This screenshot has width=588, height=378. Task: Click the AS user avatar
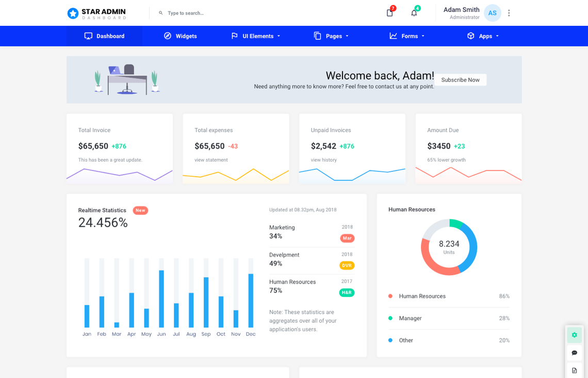(492, 13)
